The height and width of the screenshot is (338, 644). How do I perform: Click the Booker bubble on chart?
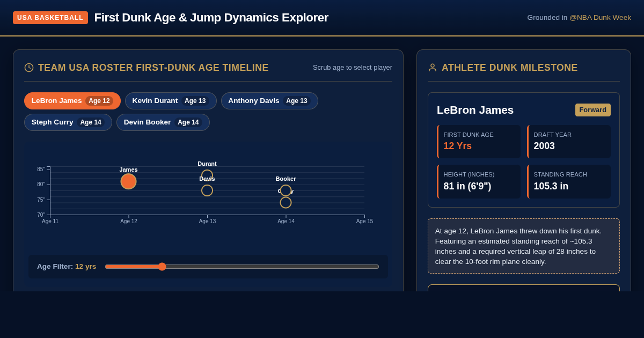point(286,190)
